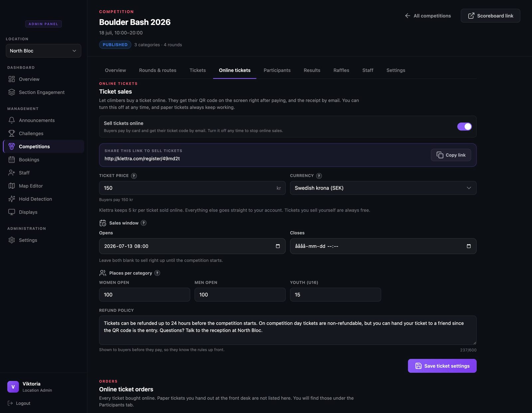Screen dimensions: 532x413
Task: Click the Displays monitor icon
Action: tap(12, 212)
